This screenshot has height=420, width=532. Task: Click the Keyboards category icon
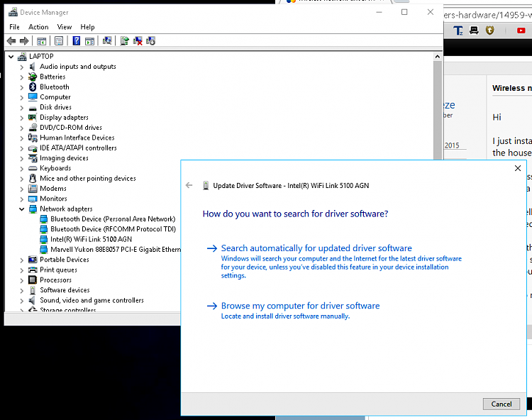pos(33,168)
